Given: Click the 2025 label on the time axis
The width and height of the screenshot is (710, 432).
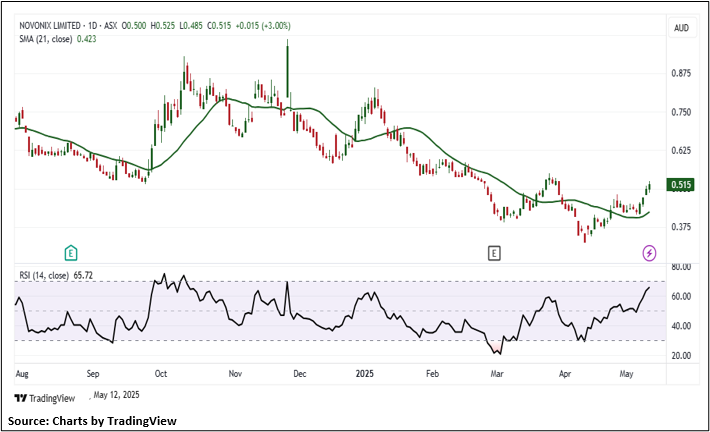Looking at the screenshot, I should (x=365, y=374).
